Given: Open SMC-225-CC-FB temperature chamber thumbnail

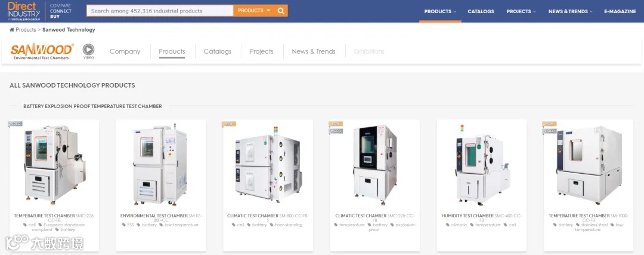Looking at the screenshot, I should (54, 165).
